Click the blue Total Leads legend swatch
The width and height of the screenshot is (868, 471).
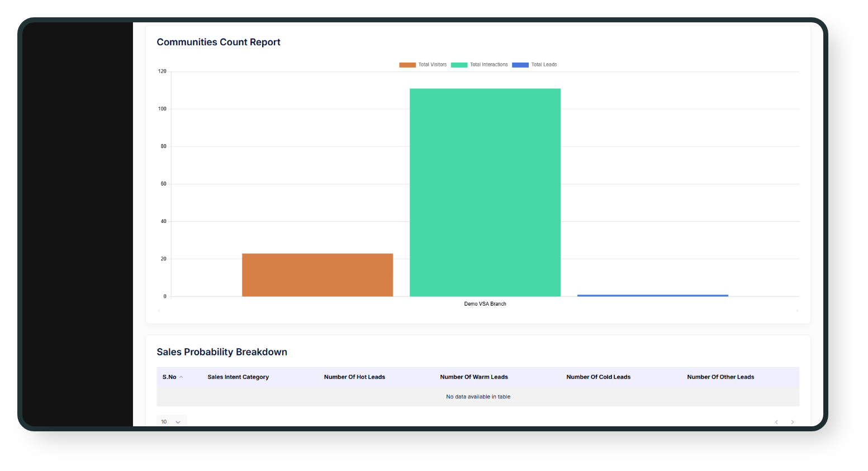pos(520,65)
